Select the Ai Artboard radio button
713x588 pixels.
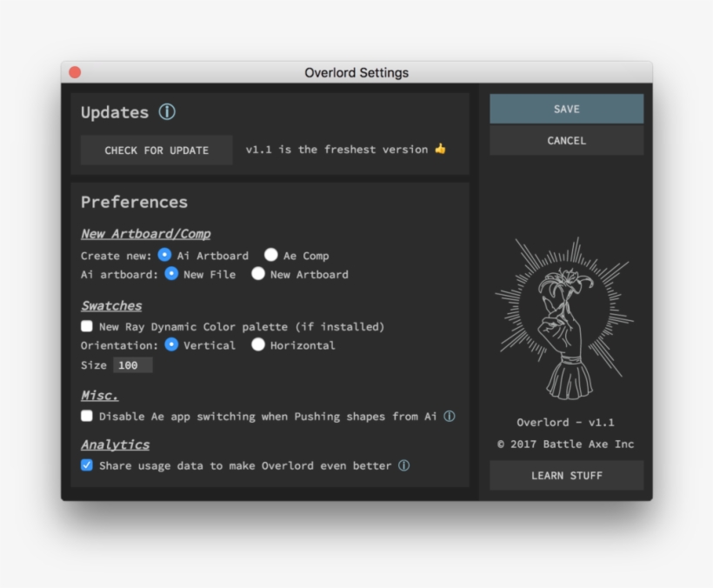[164, 255]
